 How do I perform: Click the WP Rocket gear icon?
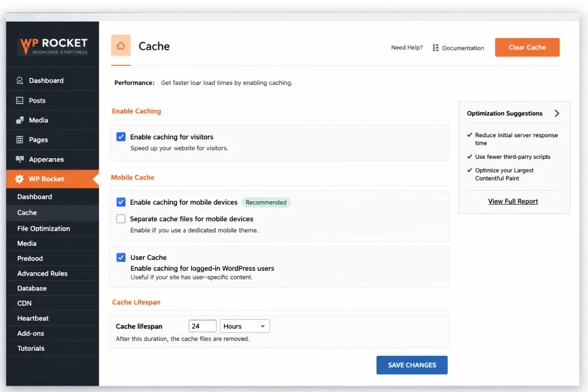(x=19, y=179)
